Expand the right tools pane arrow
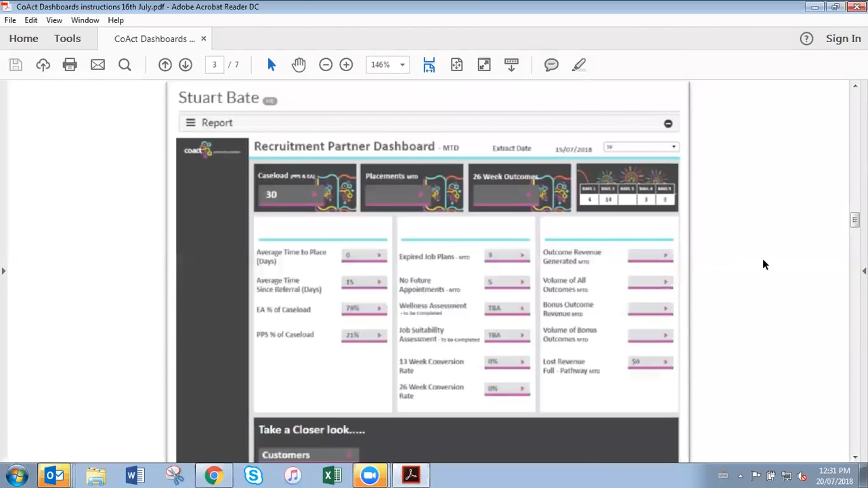 (864, 271)
